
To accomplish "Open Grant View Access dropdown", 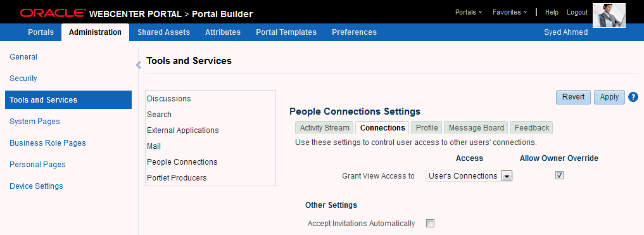I will tap(469, 176).
